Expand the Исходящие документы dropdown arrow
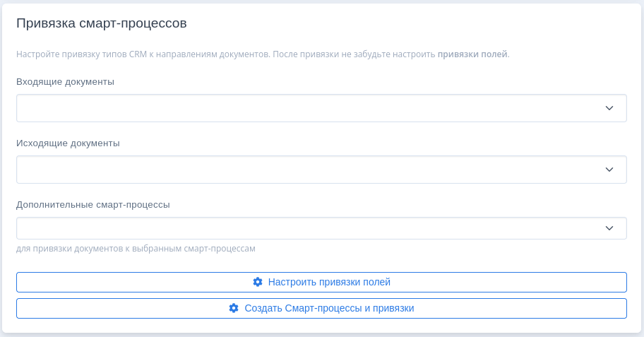Image resolution: width=644 pixels, height=337 pixels. (609, 170)
